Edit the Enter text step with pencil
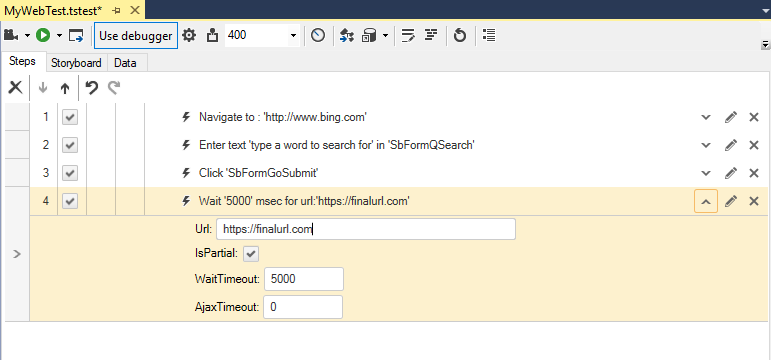Screen dimensions: 771x360 731,145
